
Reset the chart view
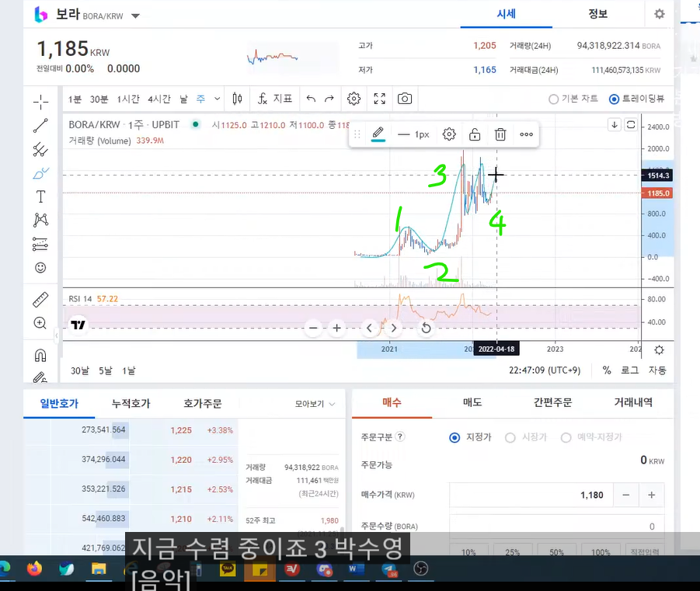click(x=427, y=328)
